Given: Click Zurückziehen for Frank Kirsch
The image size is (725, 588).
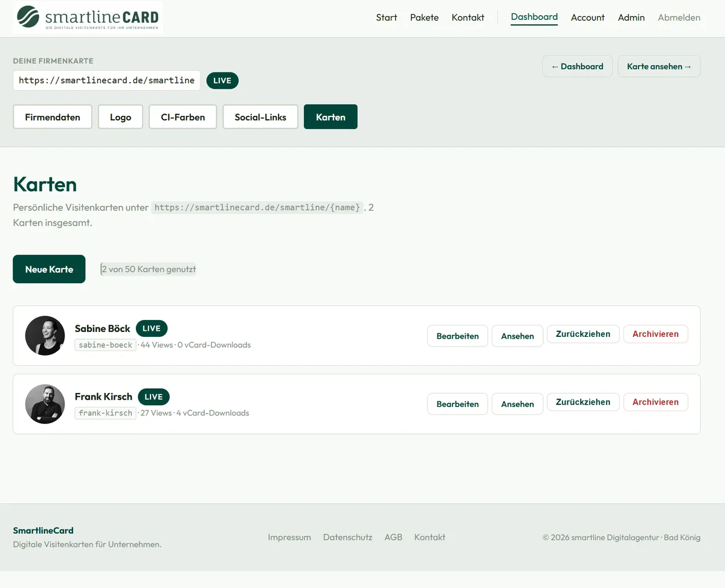Looking at the screenshot, I should [x=583, y=402].
